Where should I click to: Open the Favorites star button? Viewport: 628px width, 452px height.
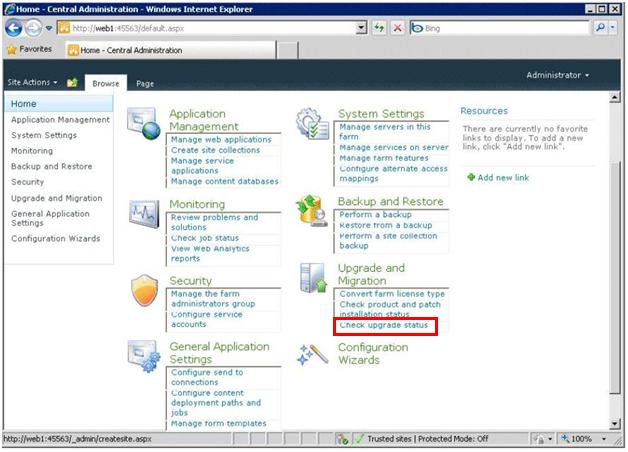click(30, 49)
